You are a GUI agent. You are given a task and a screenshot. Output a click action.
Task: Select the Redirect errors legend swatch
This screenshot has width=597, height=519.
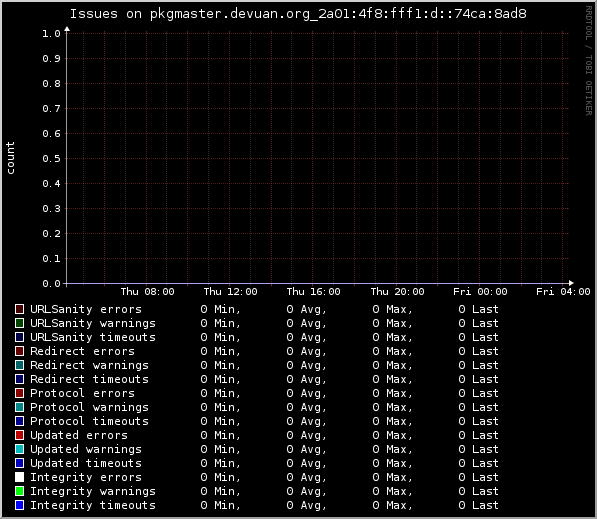[x=19, y=351]
